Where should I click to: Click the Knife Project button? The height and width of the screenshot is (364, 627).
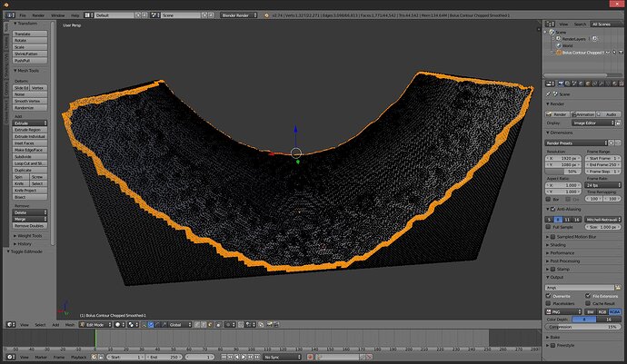tap(30, 191)
